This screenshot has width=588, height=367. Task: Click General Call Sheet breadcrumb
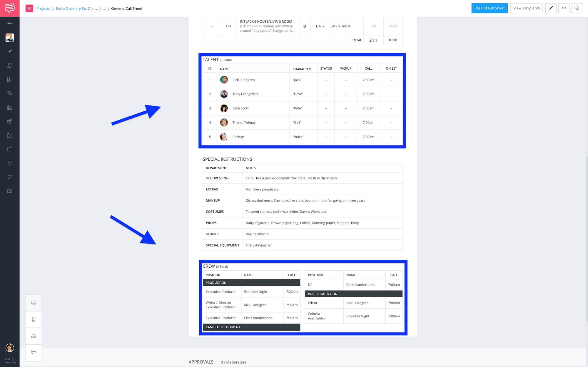pos(127,9)
